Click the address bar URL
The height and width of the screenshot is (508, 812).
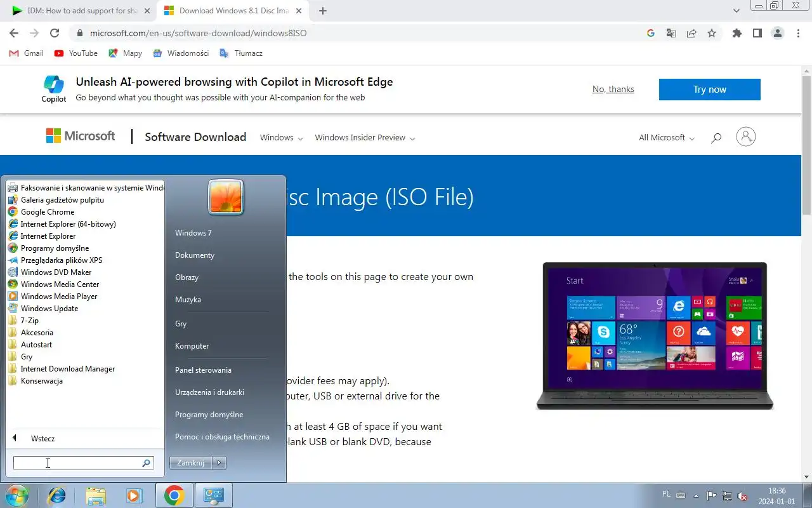199,33
